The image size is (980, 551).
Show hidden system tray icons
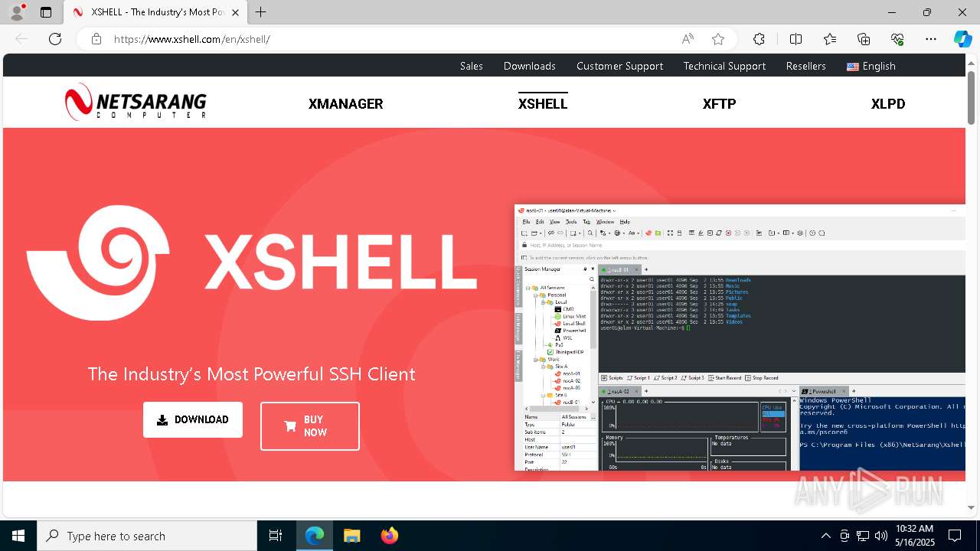coord(825,536)
